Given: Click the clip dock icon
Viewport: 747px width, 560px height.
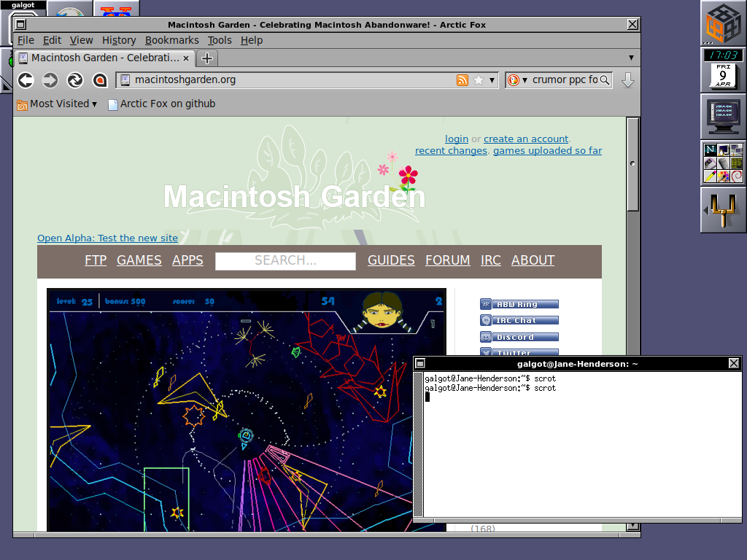Looking at the screenshot, I should pos(723,210).
